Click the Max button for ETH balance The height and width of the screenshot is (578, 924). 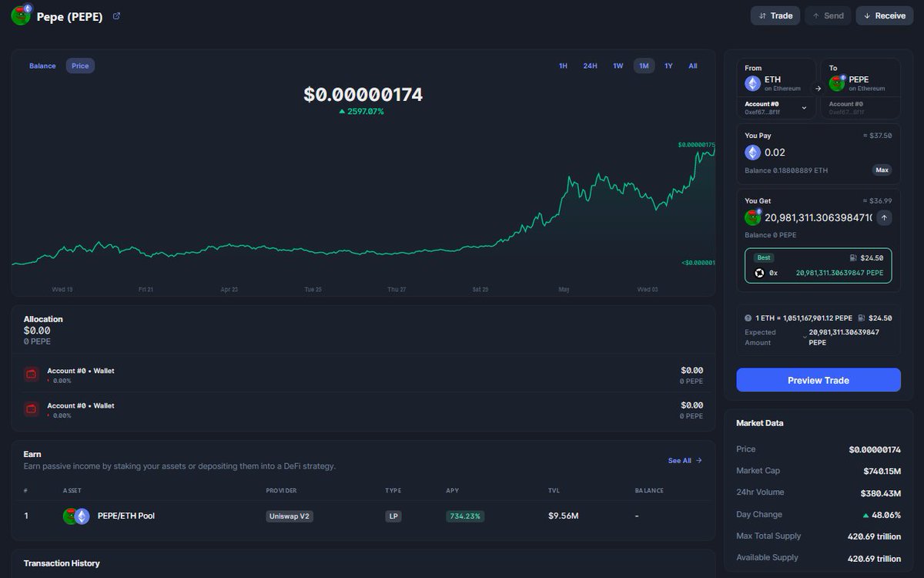pyautogui.click(x=882, y=170)
